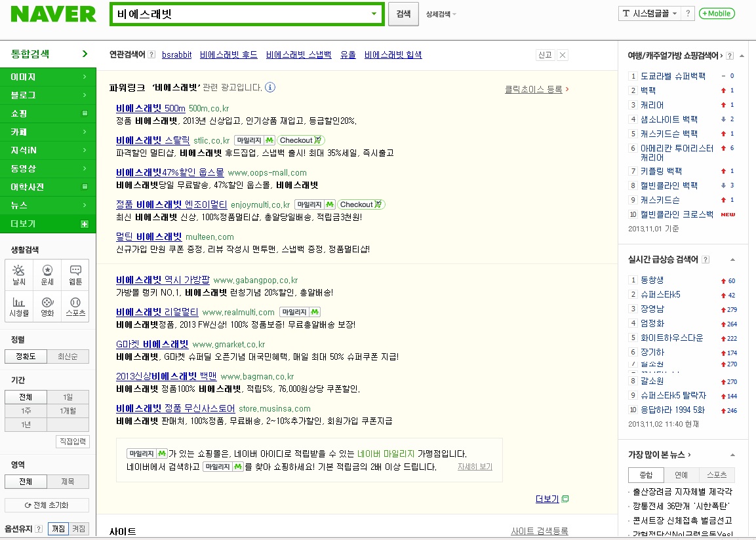Open ad link 비에스래빗 500m
The width and height of the screenshot is (756, 540).
click(x=150, y=108)
